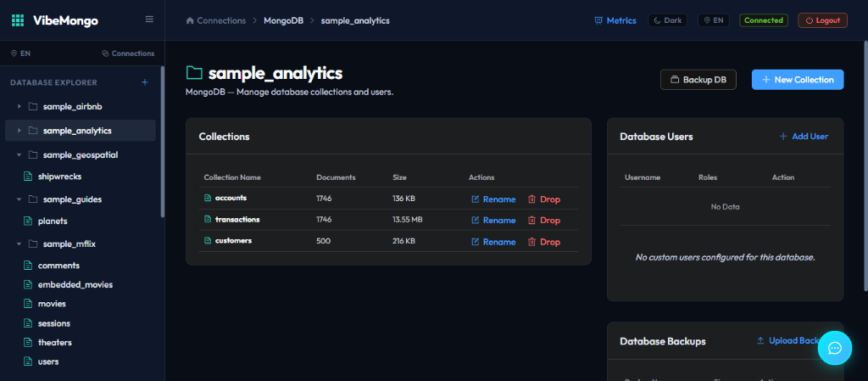The height and width of the screenshot is (381, 868).
Task: Collapse the sample_mflix database node
Action: coord(19,244)
